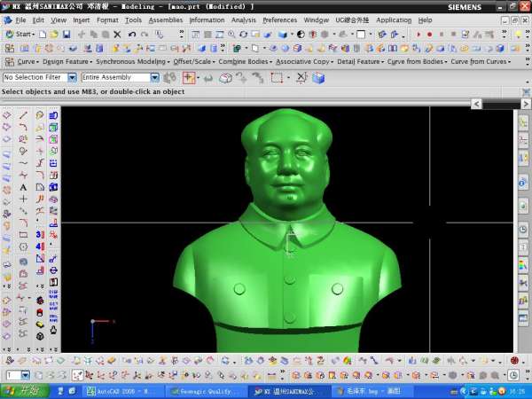This screenshot has height=399, width=532.
Task: Open the rendering style dropdown arrow
Action: pos(292,35)
